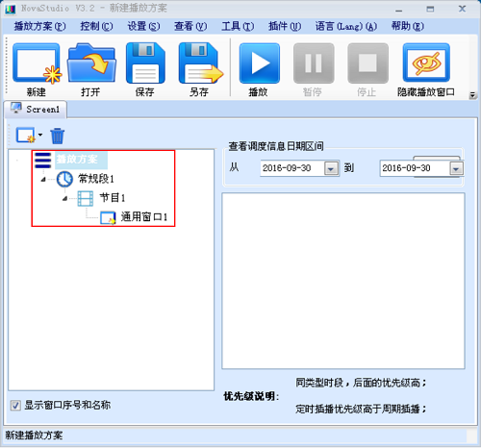Click the 另存 save-as icon
Screen dimensions: 481x448
(200, 63)
